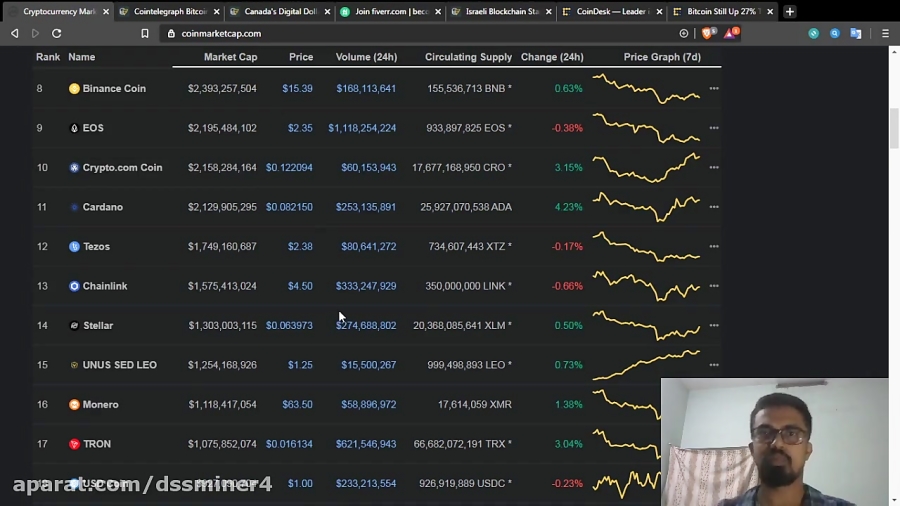Viewport: 900px width, 506px height.
Task: Open the Brave Rewards triangle icon
Action: coord(731,33)
